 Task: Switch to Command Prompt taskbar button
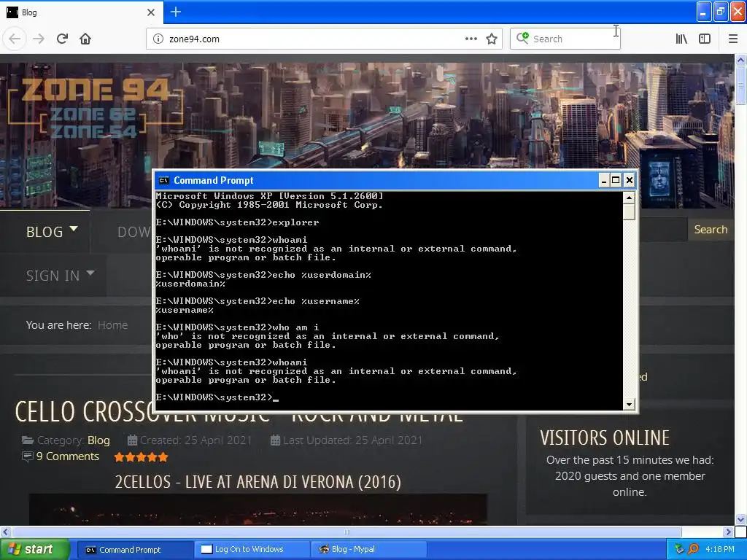(135, 550)
